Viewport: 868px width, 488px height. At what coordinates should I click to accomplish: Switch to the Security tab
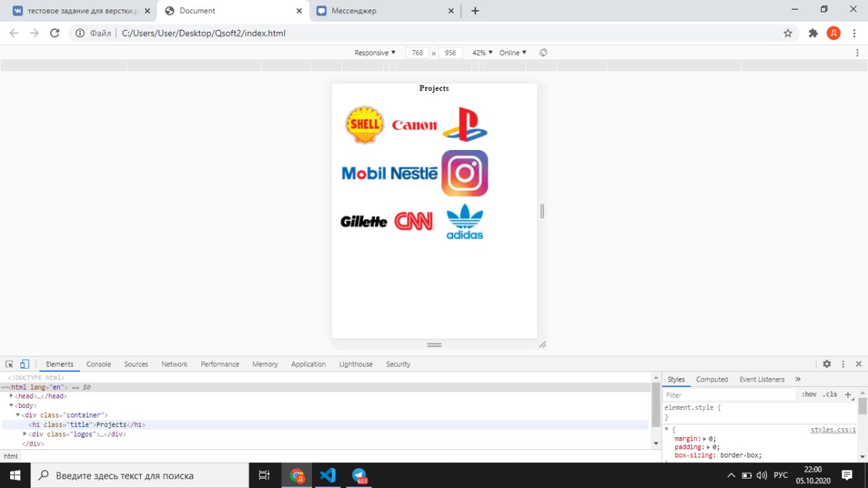[398, 364]
